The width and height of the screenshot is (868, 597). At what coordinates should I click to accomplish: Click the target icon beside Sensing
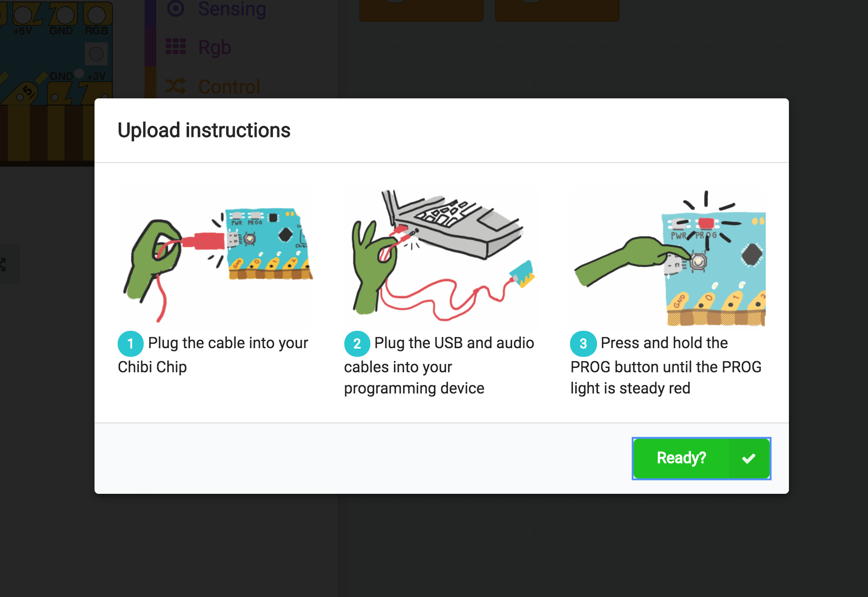(176, 8)
